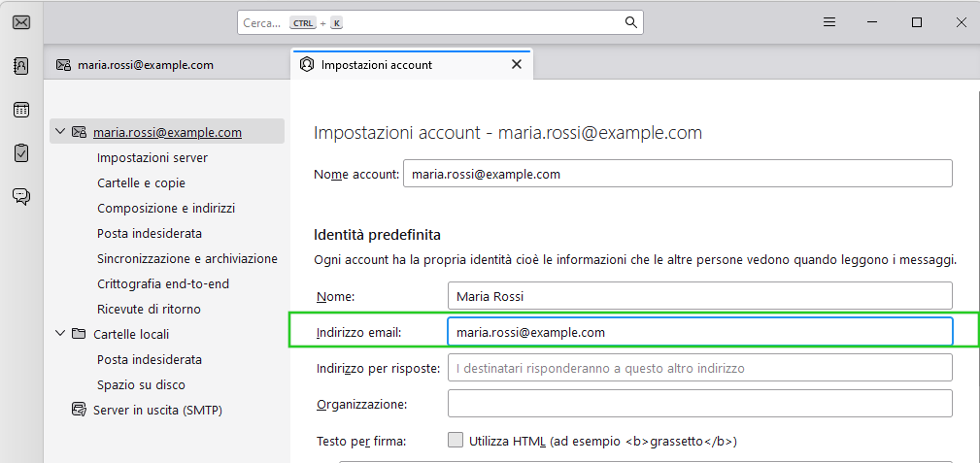Viewport: 980px width, 463px height.
Task: Open the Address Book sidebar icon
Action: 21,66
